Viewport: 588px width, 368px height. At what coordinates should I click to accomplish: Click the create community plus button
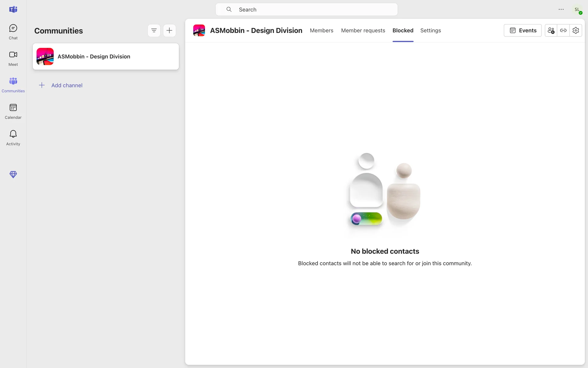click(169, 30)
